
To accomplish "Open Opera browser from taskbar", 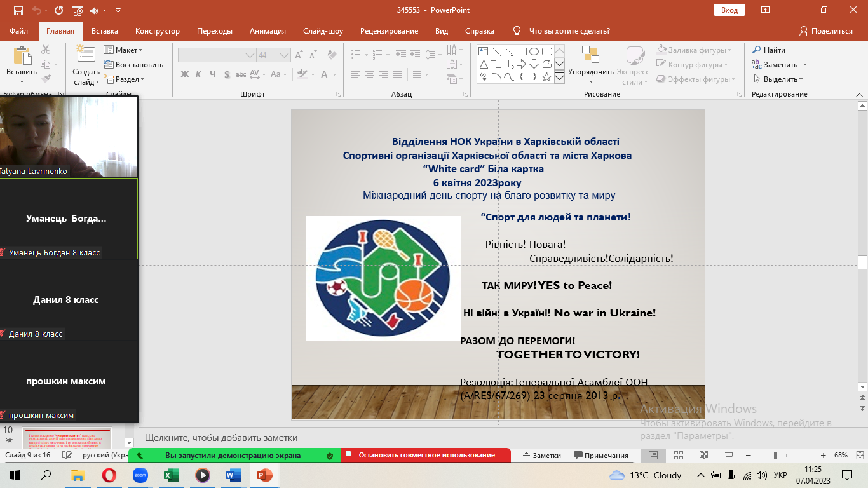I will click(109, 475).
